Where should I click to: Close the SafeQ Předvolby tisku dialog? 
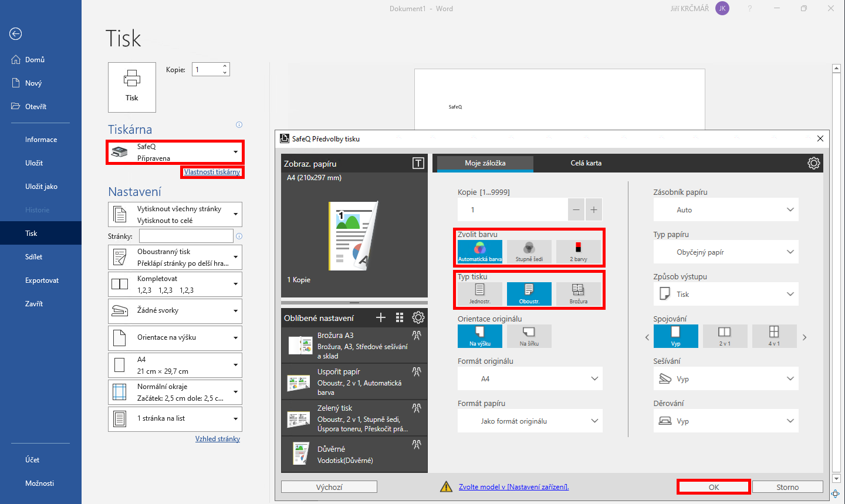click(820, 138)
